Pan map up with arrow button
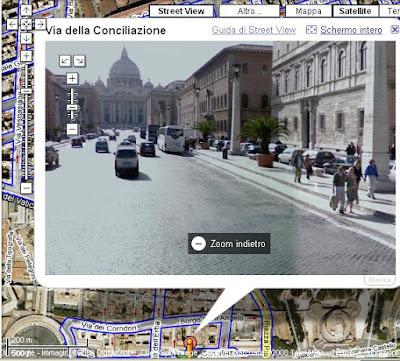This screenshot has height=361, width=400. 26,10
